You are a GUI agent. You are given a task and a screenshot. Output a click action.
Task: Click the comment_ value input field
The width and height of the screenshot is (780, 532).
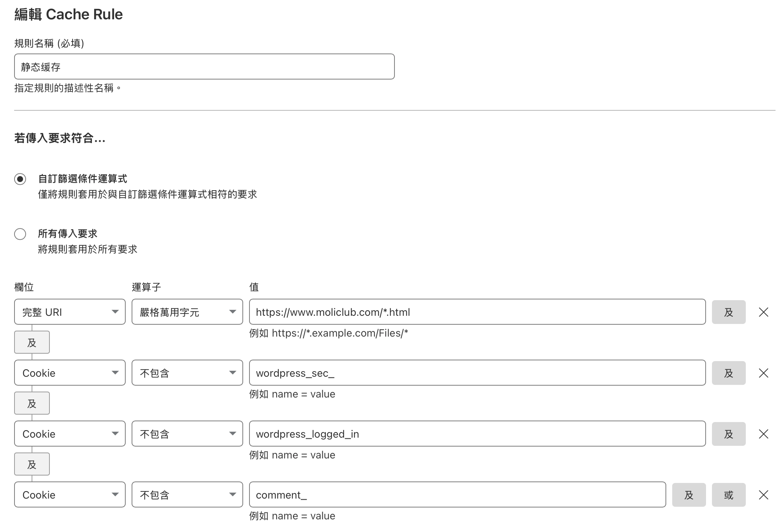[457, 495]
